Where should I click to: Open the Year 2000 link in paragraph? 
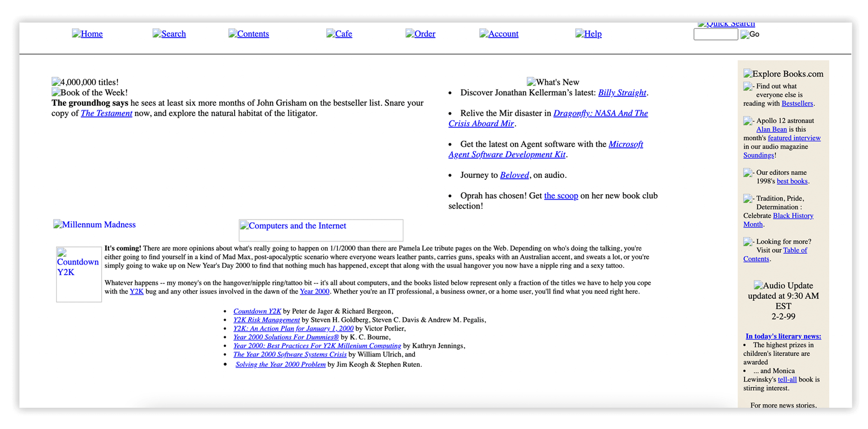(x=315, y=292)
